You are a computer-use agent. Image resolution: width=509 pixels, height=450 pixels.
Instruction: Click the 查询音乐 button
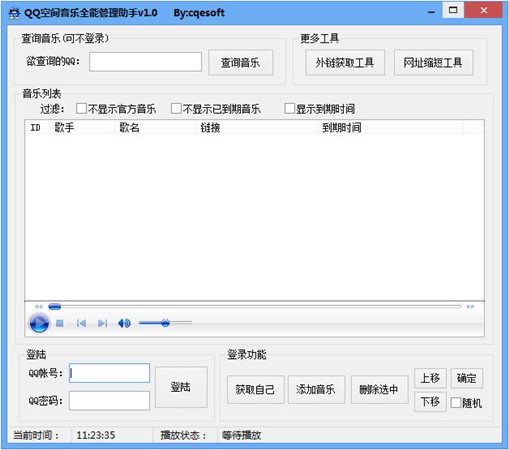[240, 62]
